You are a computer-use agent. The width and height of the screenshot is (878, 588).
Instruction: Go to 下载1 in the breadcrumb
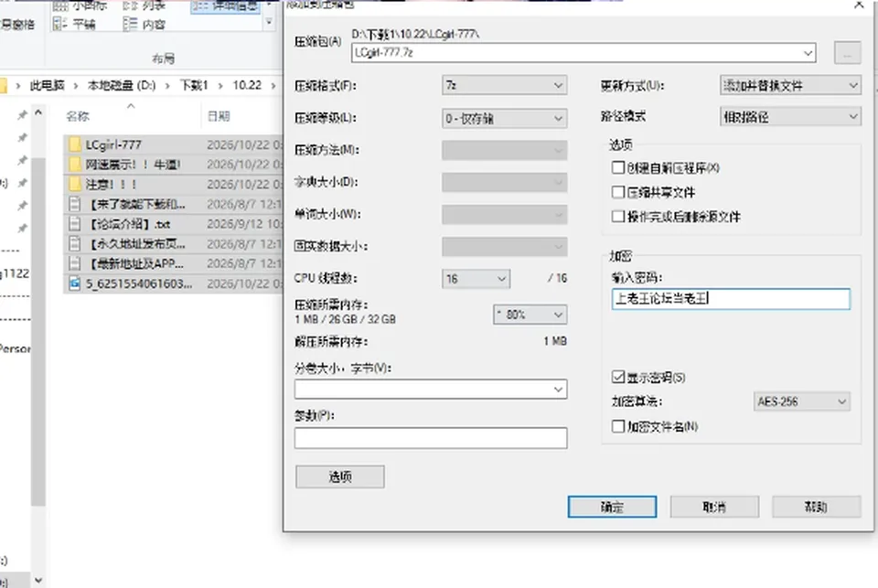click(194, 85)
